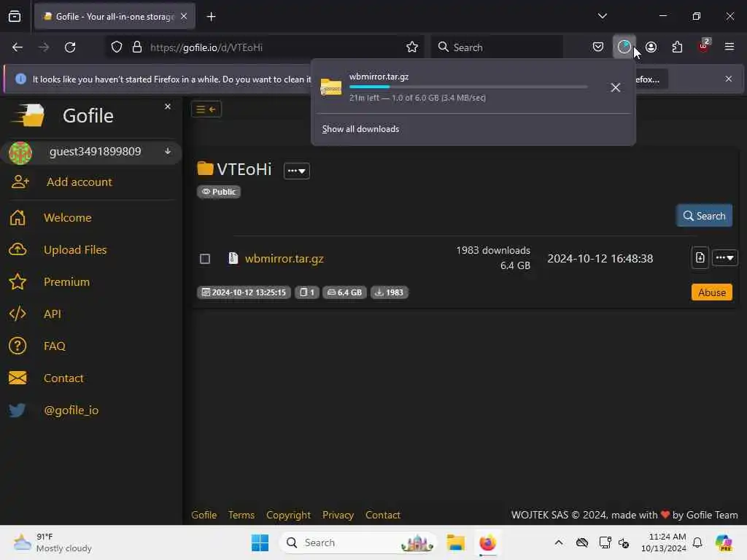Viewport: 747px width, 560px height.
Task: Open a new browser tab
Action: pos(211,17)
